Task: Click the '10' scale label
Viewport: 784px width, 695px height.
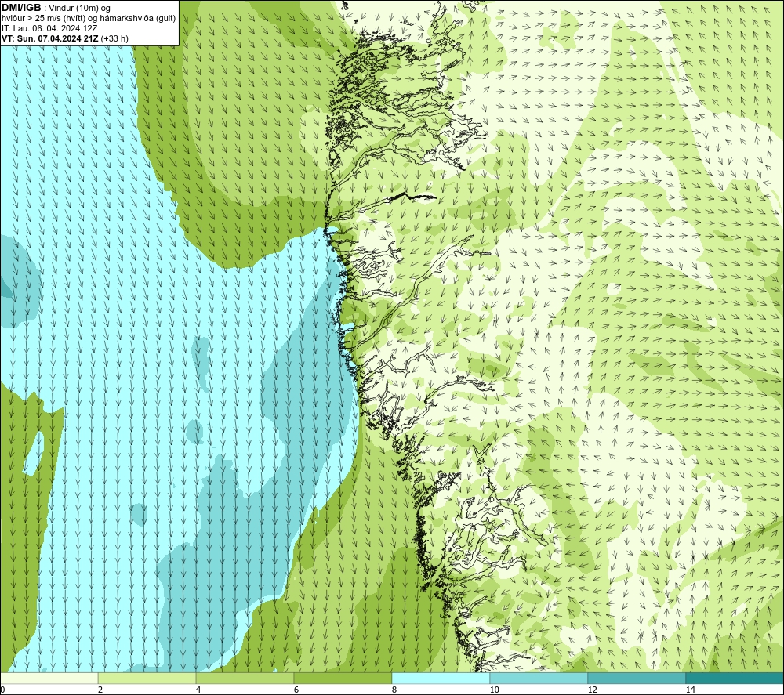Action: point(494,690)
